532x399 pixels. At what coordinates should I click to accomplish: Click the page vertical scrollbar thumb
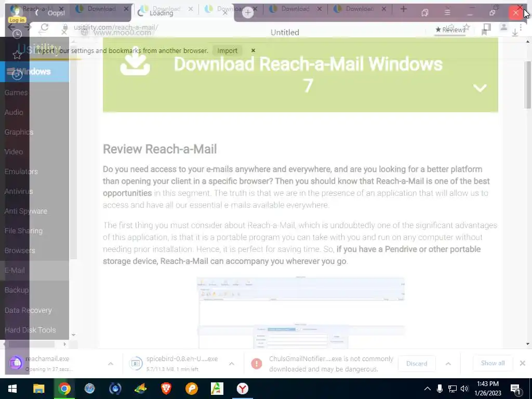pyautogui.click(x=527, y=85)
